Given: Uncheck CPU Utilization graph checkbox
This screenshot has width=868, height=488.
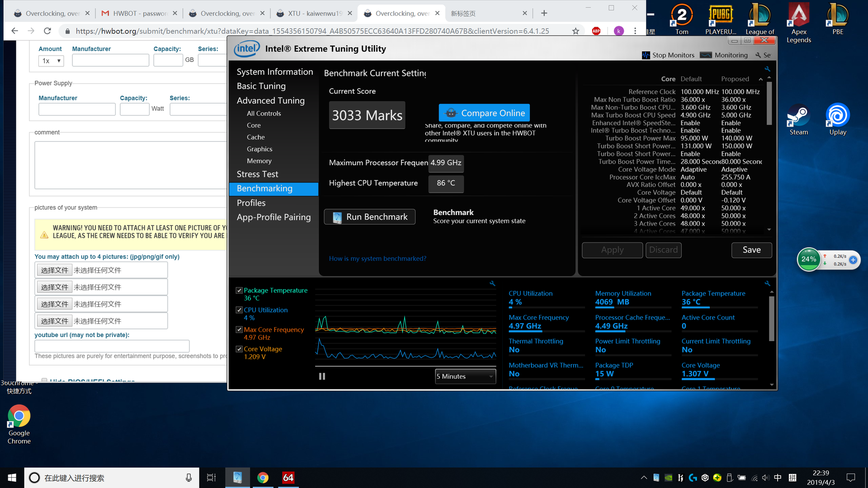Looking at the screenshot, I should pos(239,310).
